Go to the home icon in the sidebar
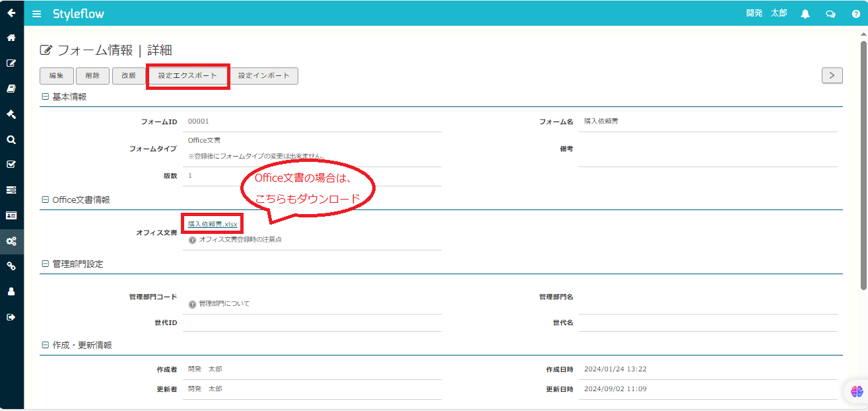Viewport: 868px width, 411px height. tap(11, 38)
